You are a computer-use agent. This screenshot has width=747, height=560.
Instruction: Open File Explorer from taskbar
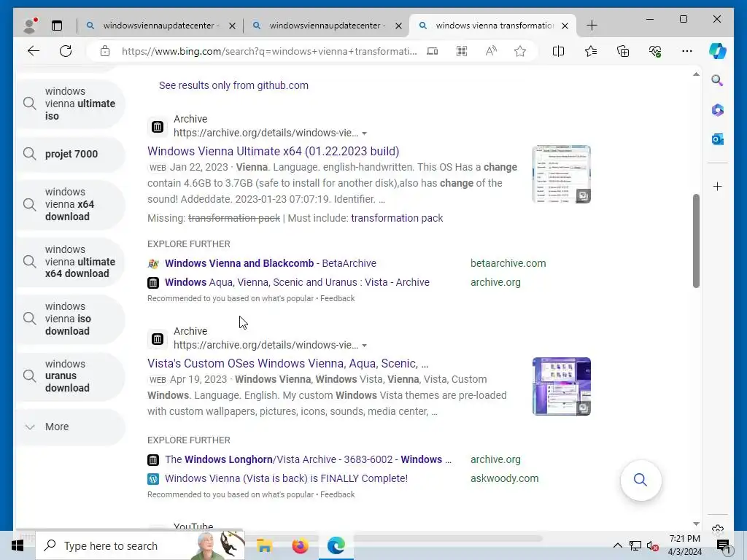pos(264,545)
